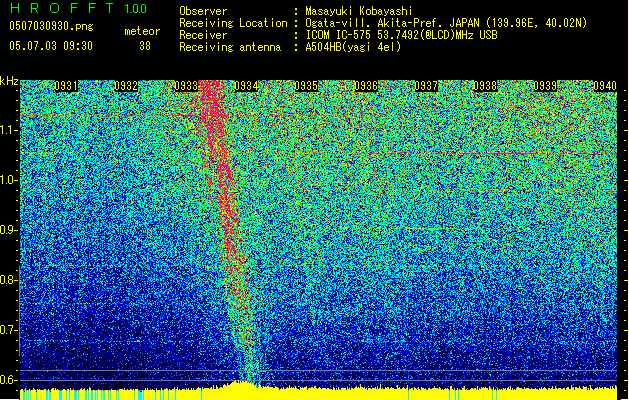
Task: Click the Ogata-vill. Akita-Pref. JAPAN location text
Action: pyautogui.click(x=446, y=23)
